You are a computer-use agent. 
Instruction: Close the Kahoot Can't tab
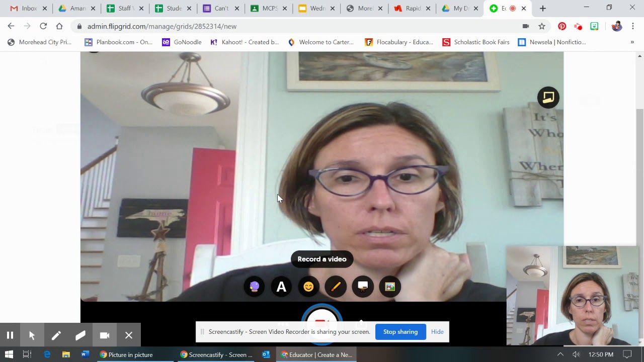tap(237, 9)
